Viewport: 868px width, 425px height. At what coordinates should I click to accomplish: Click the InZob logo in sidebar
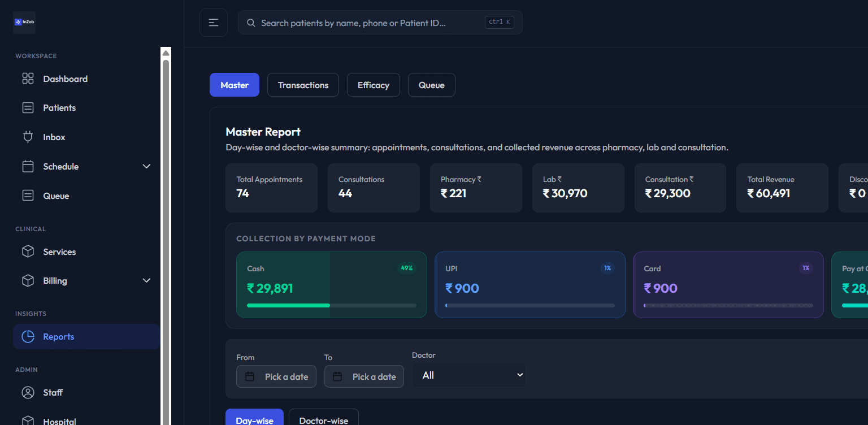tap(24, 22)
